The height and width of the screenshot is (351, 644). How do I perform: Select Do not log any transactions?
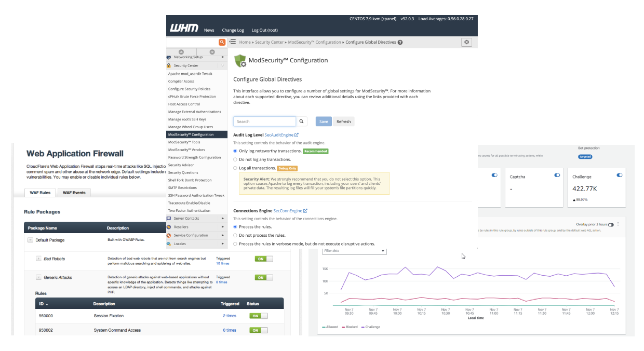pyautogui.click(x=235, y=159)
